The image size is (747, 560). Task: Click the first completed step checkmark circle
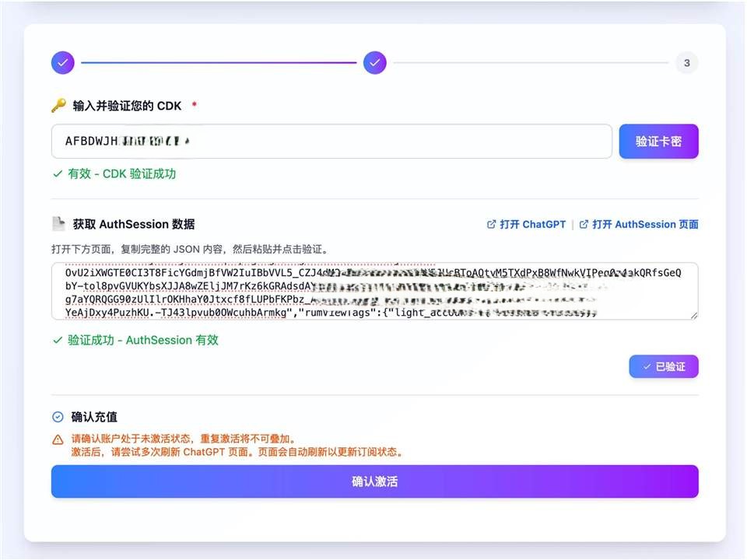click(63, 62)
